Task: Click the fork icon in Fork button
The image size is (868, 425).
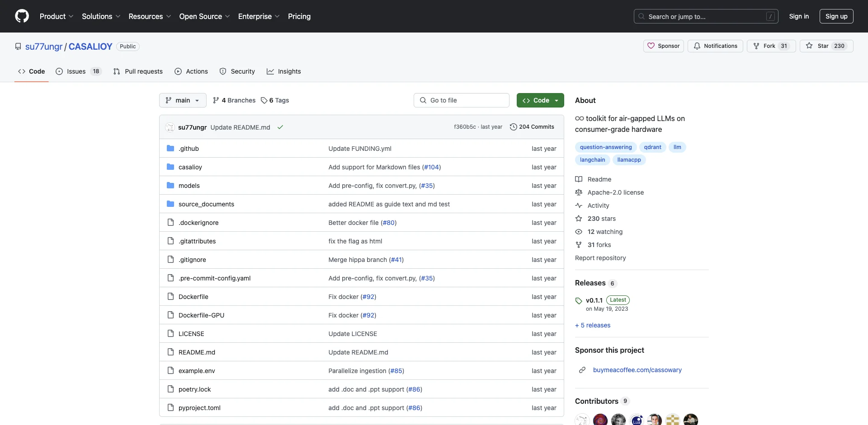Action: tap(756, 46)
